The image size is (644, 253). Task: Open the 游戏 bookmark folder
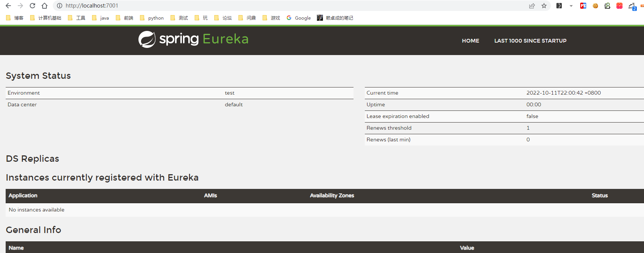[271, 18]
